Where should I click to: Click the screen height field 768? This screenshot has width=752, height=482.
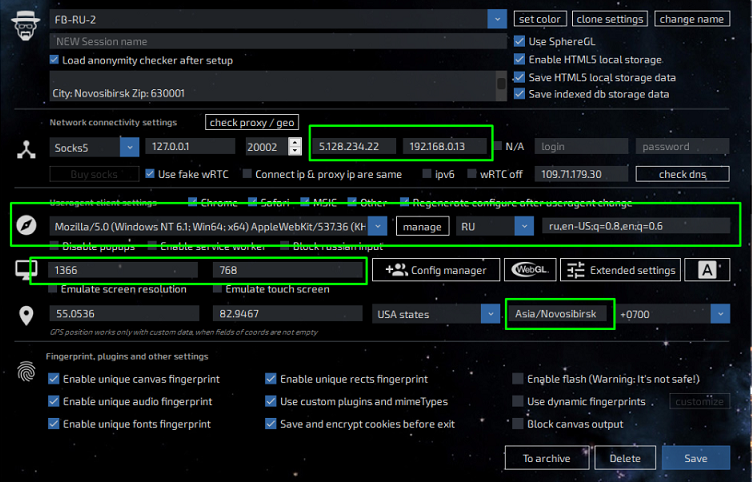coord(288,270)
